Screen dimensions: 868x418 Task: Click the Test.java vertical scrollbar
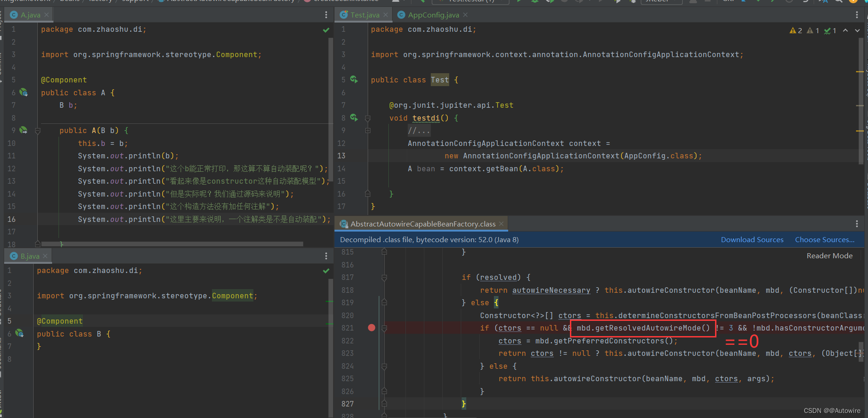[861, 100]
